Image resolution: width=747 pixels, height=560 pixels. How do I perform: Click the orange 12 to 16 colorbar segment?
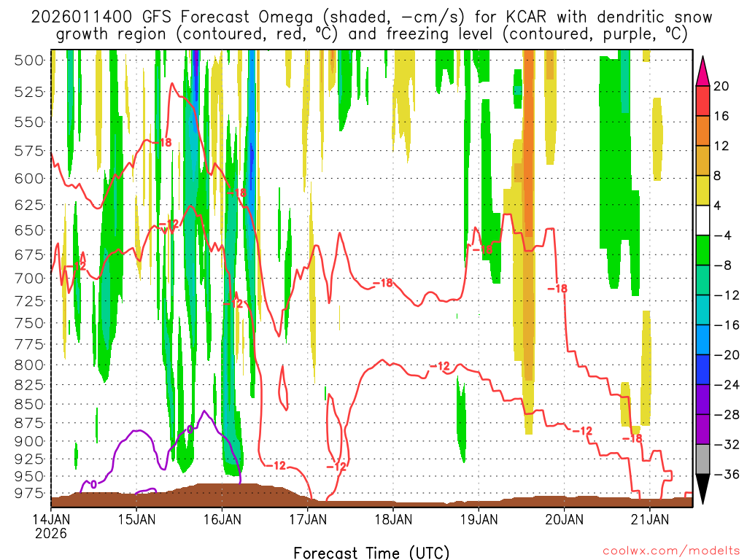tap(703, 131)
